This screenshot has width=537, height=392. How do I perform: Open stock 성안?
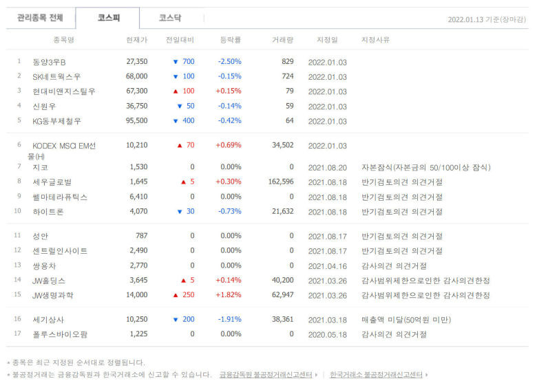pos(40,236)
